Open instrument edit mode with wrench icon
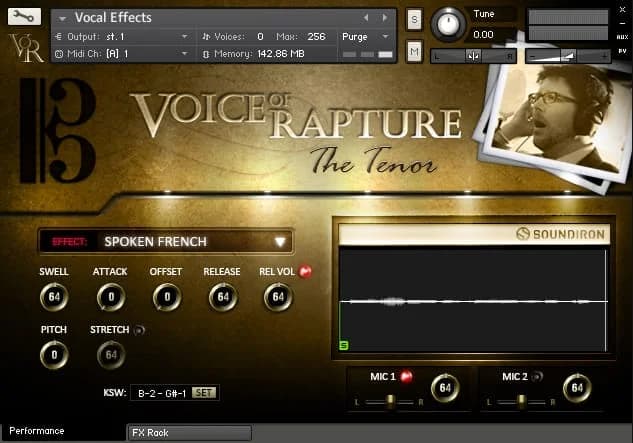This screenshot has height=443, width=633. (22, 16)
